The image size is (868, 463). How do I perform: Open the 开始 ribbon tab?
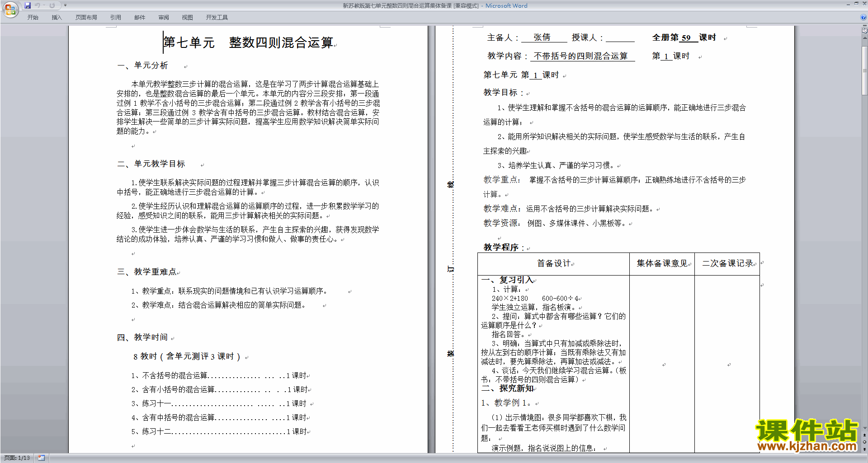point(33,18)
